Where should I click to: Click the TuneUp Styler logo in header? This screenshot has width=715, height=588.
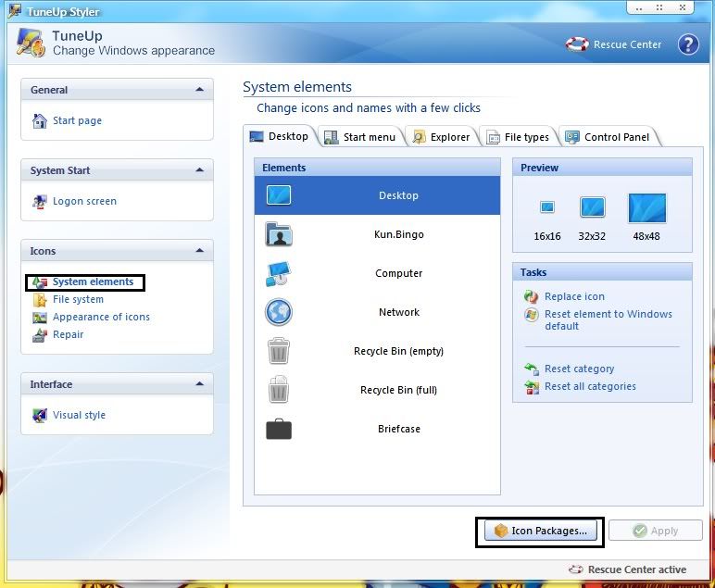point(31,43)
